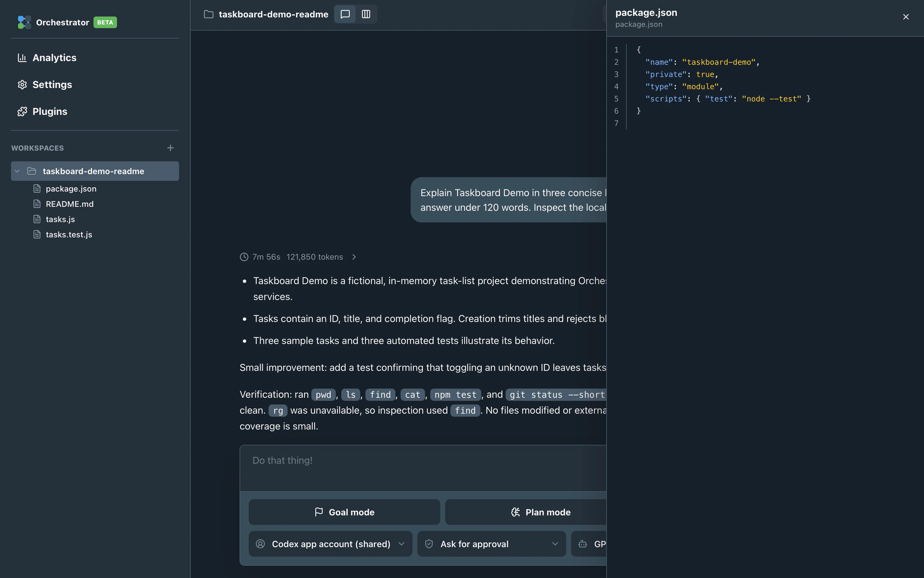Click the 'cat' code chip
This screenshot has height=578, width=924.
pos(413,394)
